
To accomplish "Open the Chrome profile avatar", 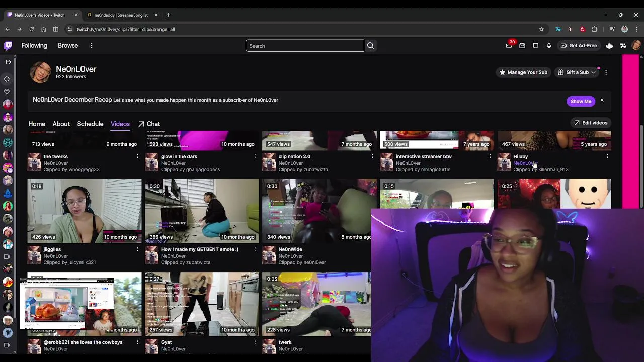I will pyautogui.click(x=624, y=29).
